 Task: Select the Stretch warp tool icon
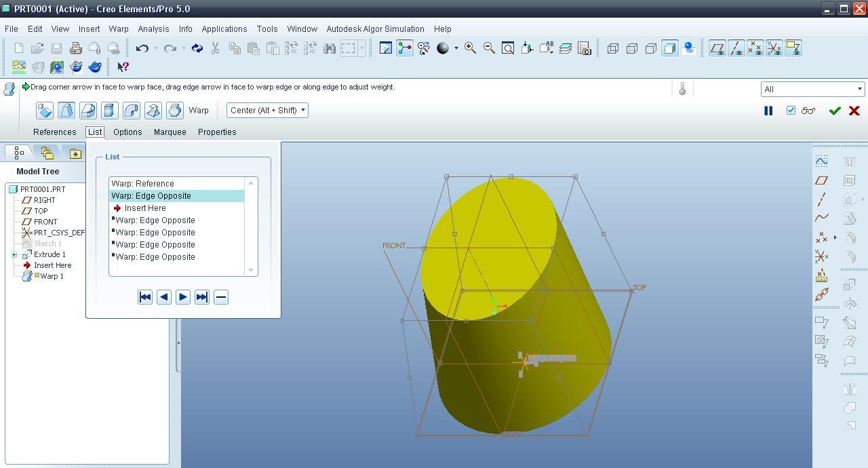coord(110,110)
